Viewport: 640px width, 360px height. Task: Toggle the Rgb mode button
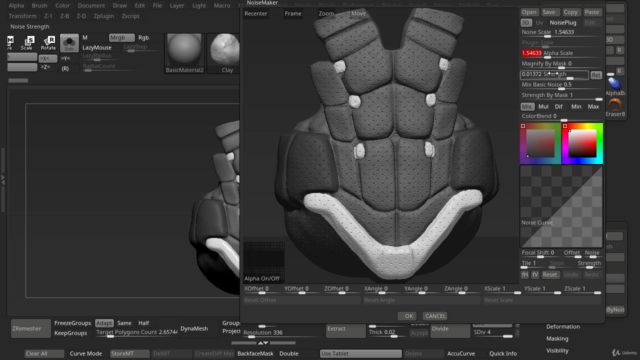[x=143, y=38]
